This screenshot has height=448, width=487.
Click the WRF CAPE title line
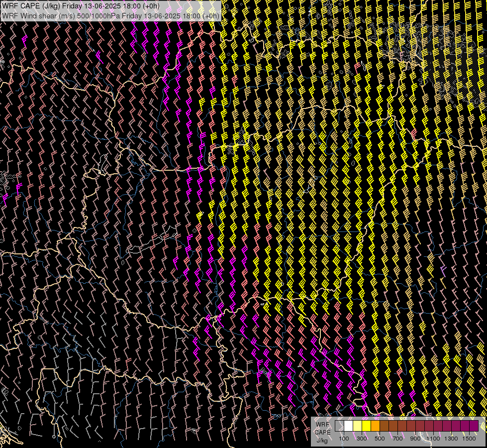coord(81,6)
